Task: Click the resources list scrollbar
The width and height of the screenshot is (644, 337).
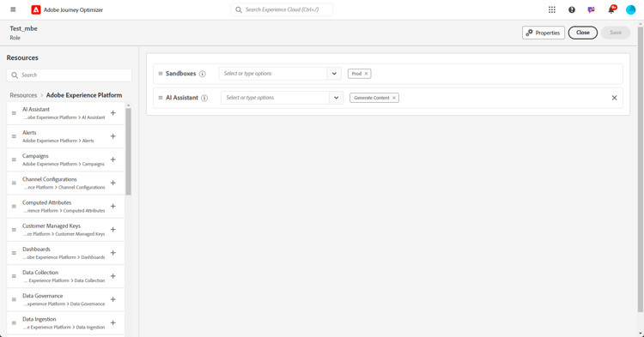Action: tap(128, 152)
